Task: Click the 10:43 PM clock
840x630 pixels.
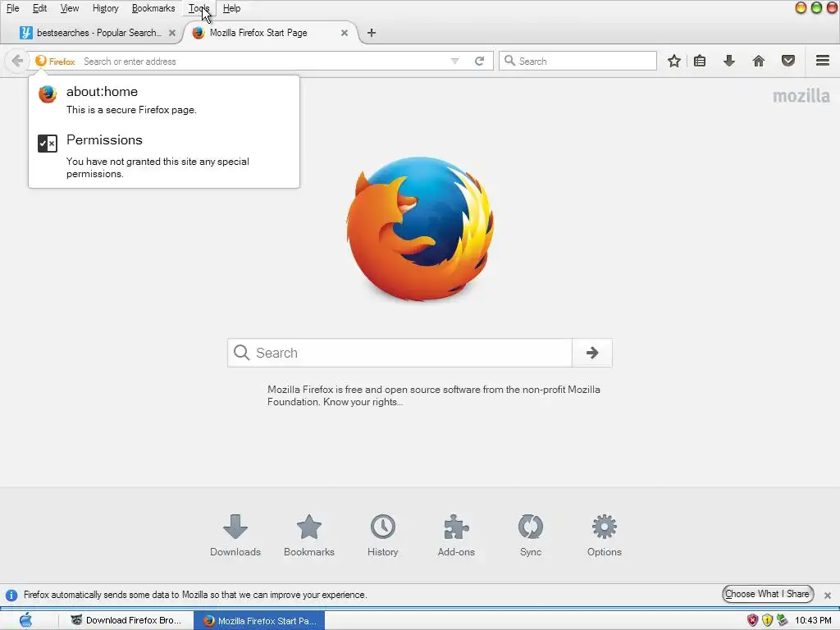Action: coord(813,620)
